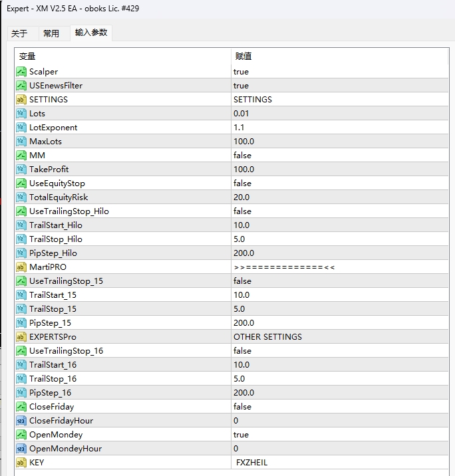This screenshot has height=476, width=455.
Task: Click the icon beside TrailStart_15
Action: pyautogui.click(x=21, y=295)
